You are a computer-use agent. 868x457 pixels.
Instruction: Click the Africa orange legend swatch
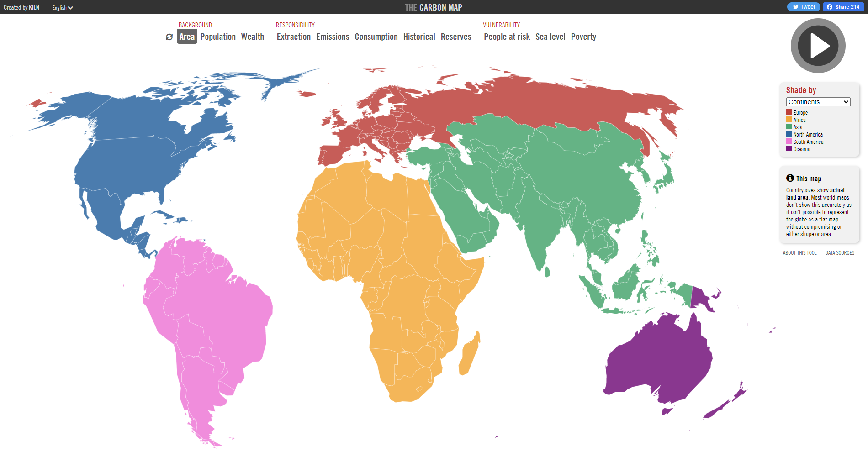coord(789,119)
